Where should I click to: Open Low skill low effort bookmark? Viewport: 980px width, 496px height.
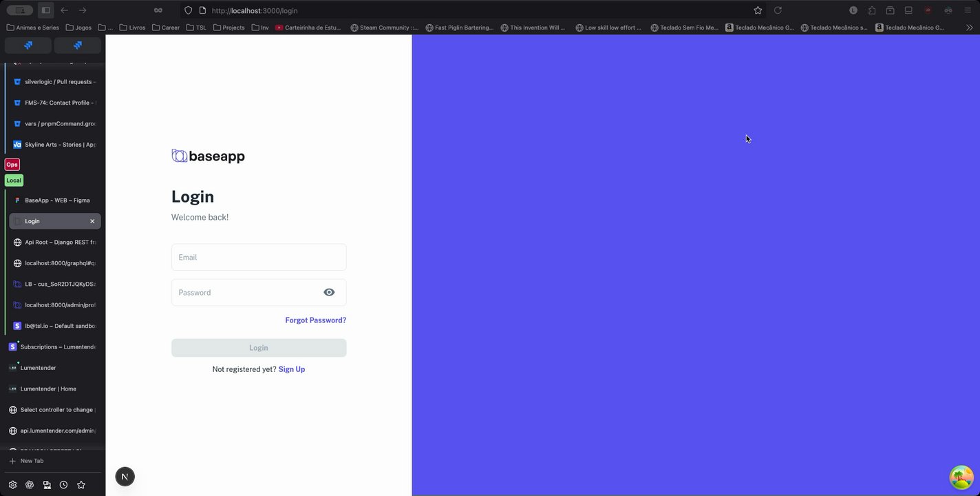tap(608, 28)
